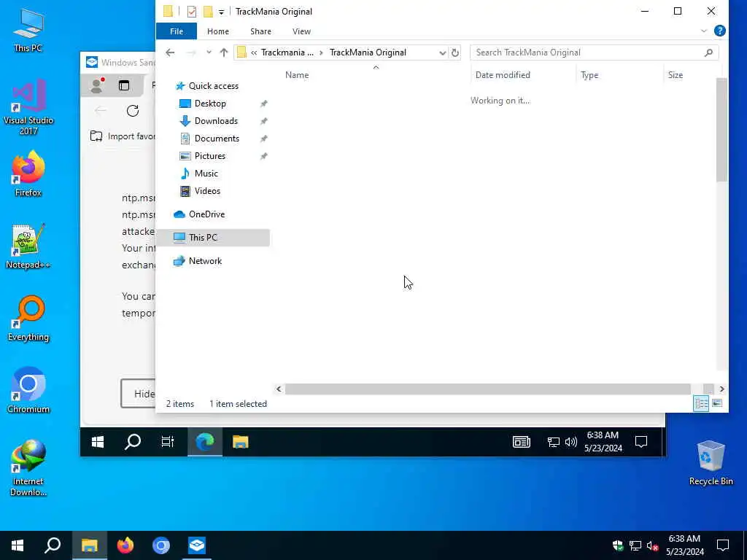The width and height of the screenshot is (747, 560).
Task: Click the Sandbox volume tray icon
Action: tap(570, 443)
